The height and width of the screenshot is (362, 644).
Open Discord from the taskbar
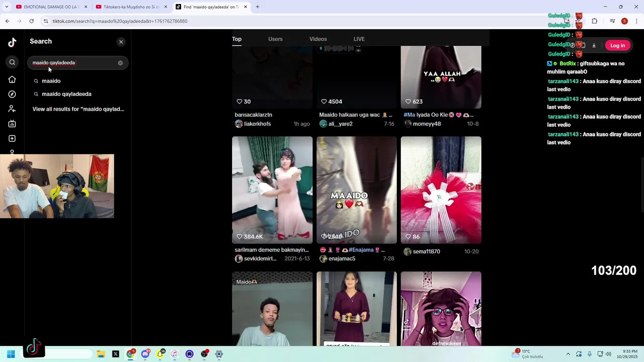145,354
